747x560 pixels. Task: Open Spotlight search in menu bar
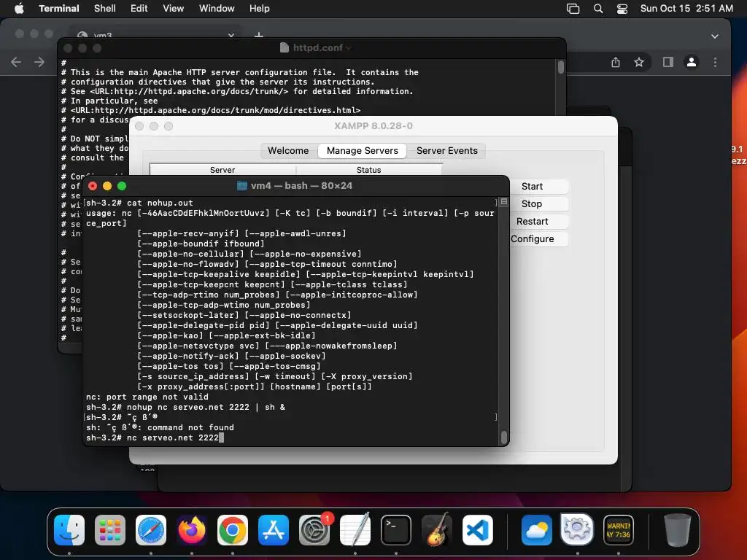(598, 9)
